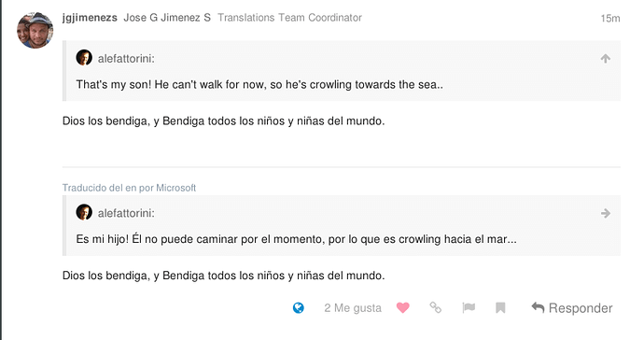Screen dimensions: 644x340
Task: Click the globe translation icon
Action: (299, 308)
